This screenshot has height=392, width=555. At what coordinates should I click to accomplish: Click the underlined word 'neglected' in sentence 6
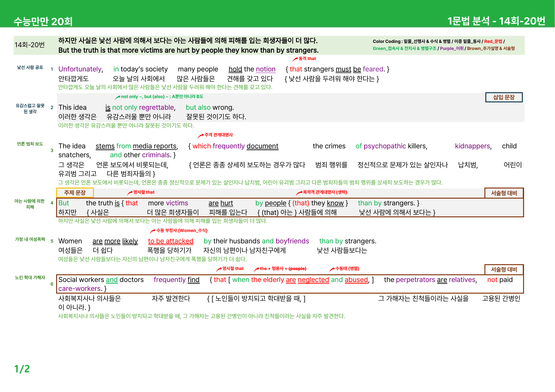[313, 280]
